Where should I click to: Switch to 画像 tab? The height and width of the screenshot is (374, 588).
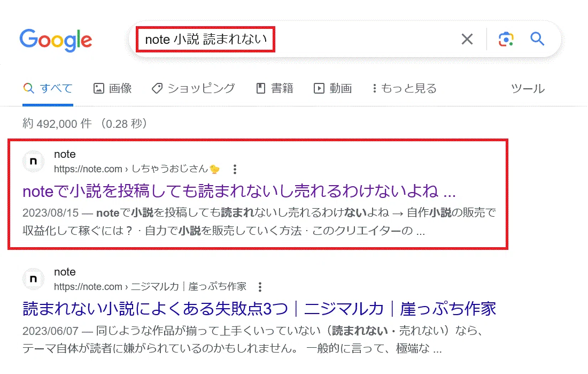[112, 88]
